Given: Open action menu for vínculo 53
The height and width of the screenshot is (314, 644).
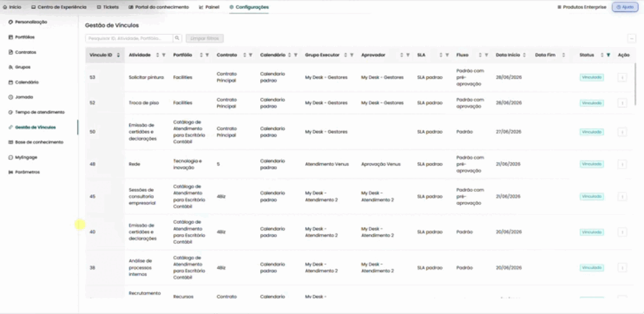Looking at the screenshot, I should [622, 77].
